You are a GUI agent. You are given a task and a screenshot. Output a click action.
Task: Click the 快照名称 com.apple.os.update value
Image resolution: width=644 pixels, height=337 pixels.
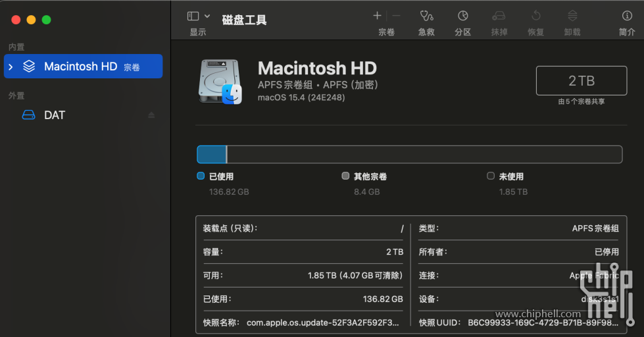322,323
